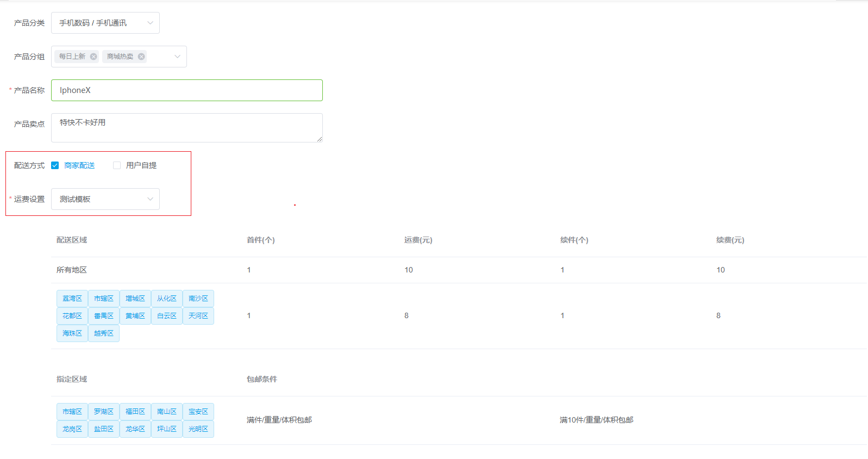Click the 越秀区 district tag
This screenshot has height=459, width=868.
click(104, 333)
